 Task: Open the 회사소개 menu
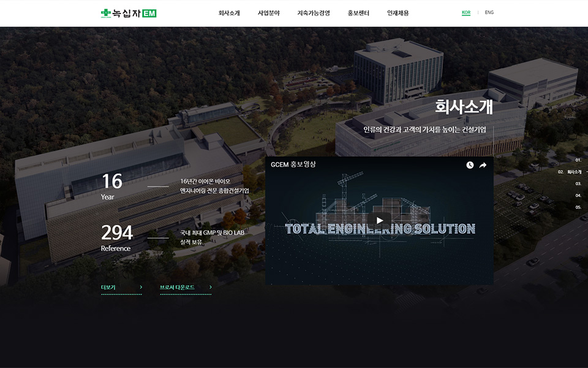(x=229, y=13)
